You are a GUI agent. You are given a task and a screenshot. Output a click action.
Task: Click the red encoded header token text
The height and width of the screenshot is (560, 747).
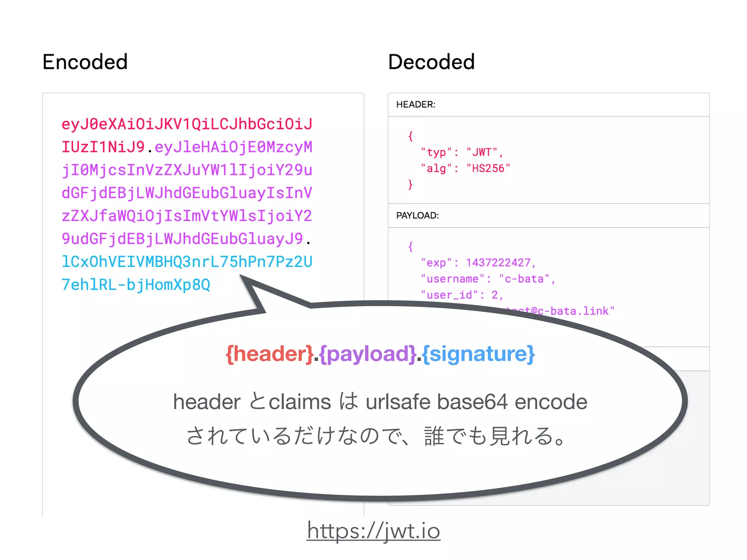[187, 124]
